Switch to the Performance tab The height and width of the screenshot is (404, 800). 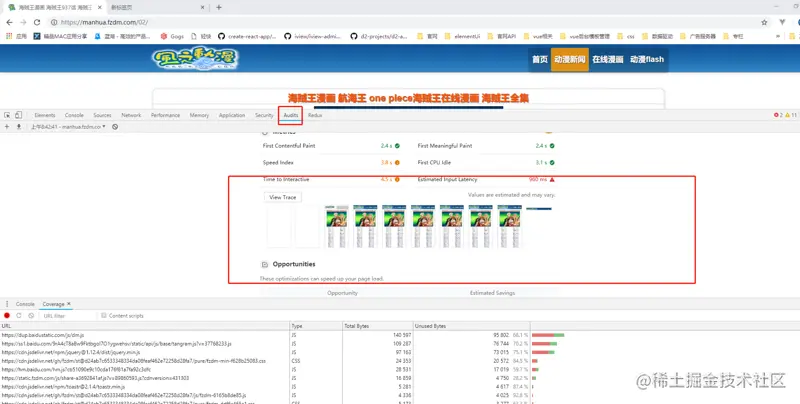pyautogui.click(x=165, y=115)
